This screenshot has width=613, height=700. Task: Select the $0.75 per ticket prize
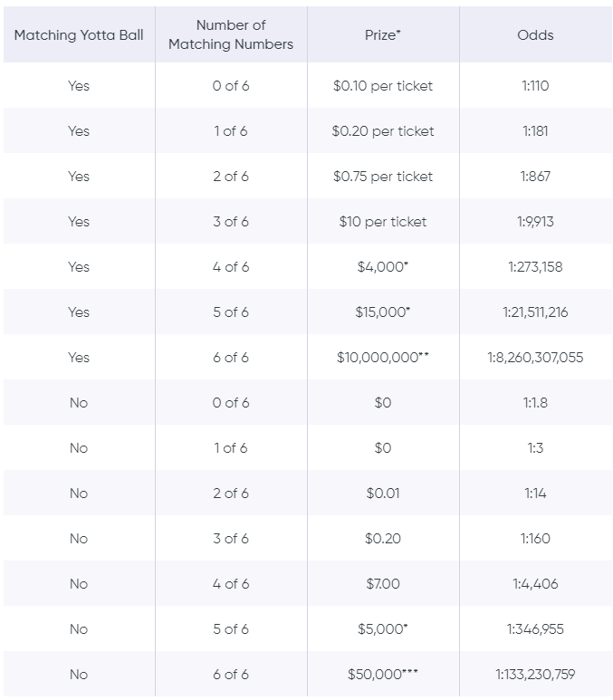coord(383,177)
